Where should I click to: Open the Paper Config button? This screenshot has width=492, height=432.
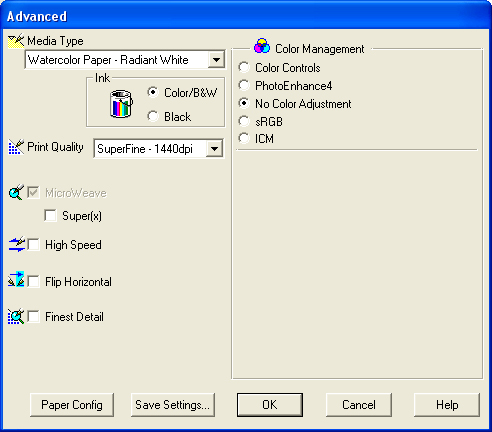click(x=72, y=405)
